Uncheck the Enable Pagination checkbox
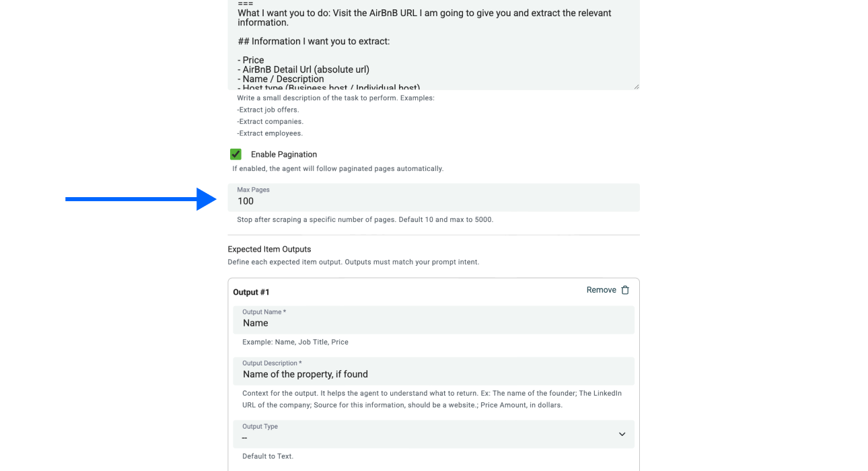 (236, 154)
